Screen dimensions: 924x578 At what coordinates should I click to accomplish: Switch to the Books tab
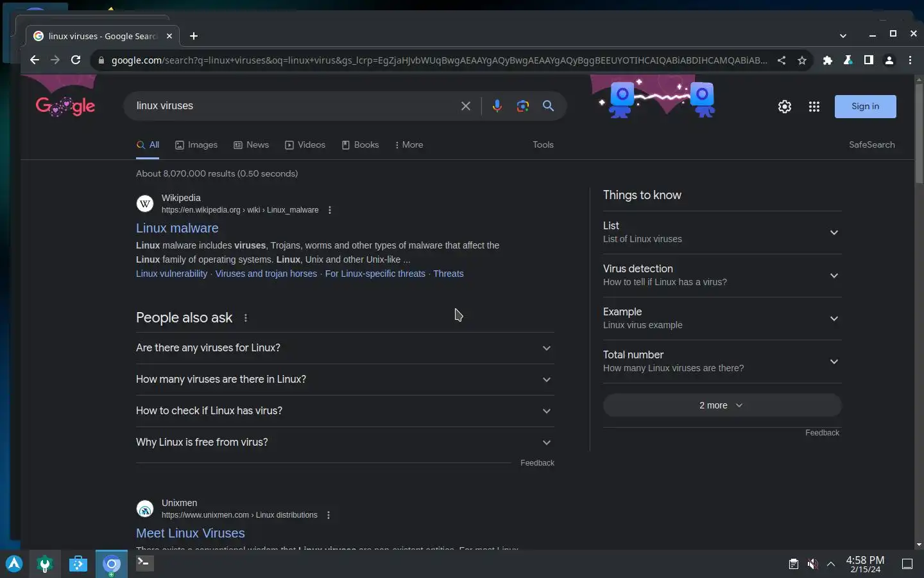coord(360,145)
